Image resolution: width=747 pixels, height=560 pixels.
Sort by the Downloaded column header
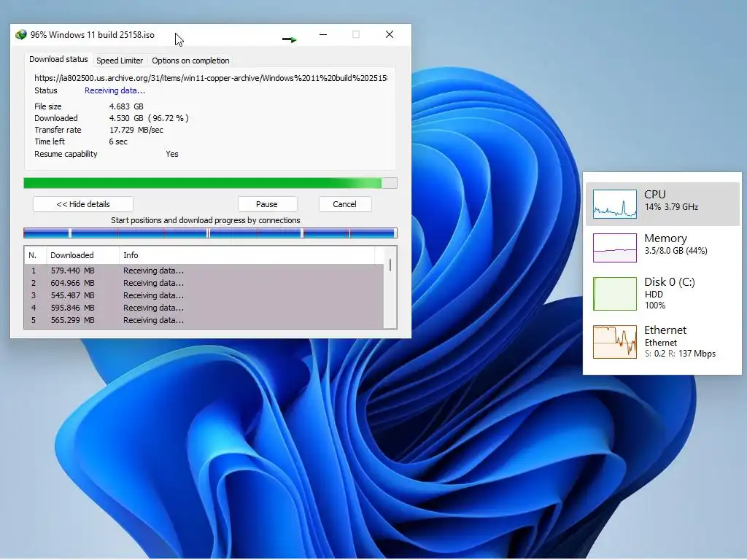(82, 255)
